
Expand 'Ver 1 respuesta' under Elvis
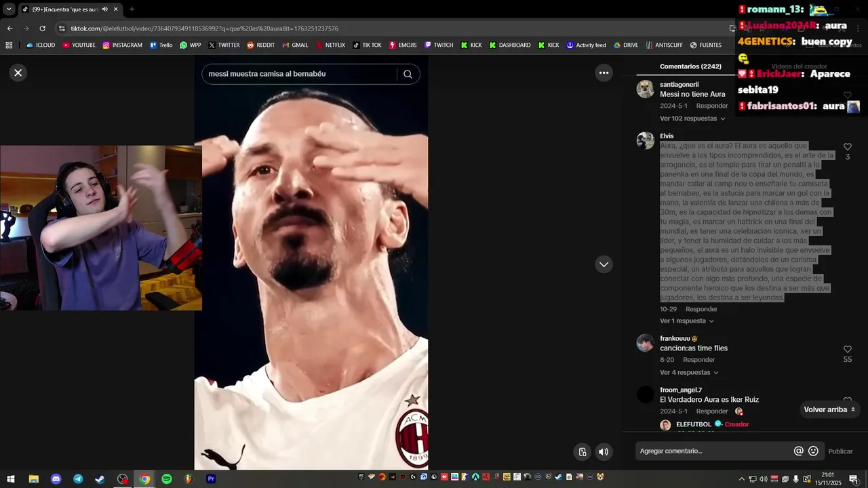coord(687,321)
